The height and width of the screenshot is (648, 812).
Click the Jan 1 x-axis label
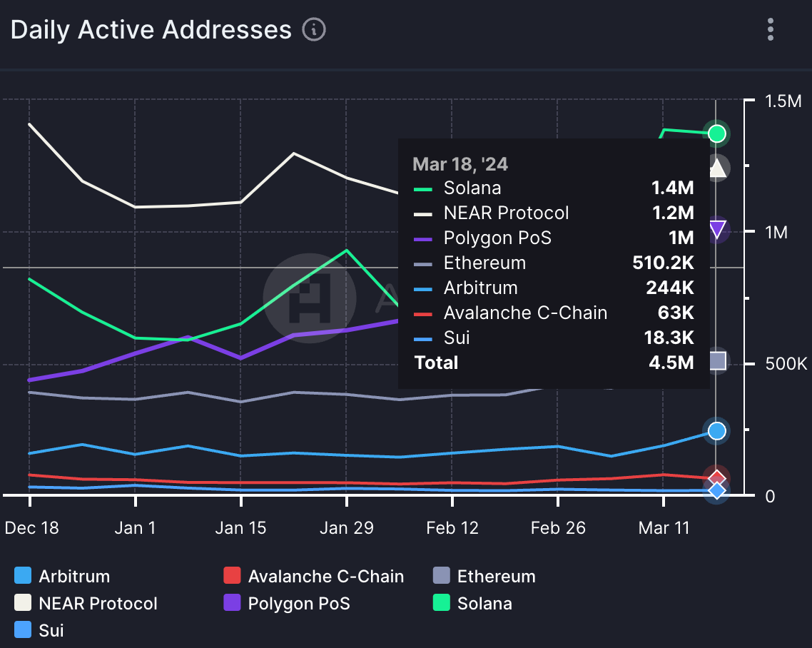click(x=135, y=528)
